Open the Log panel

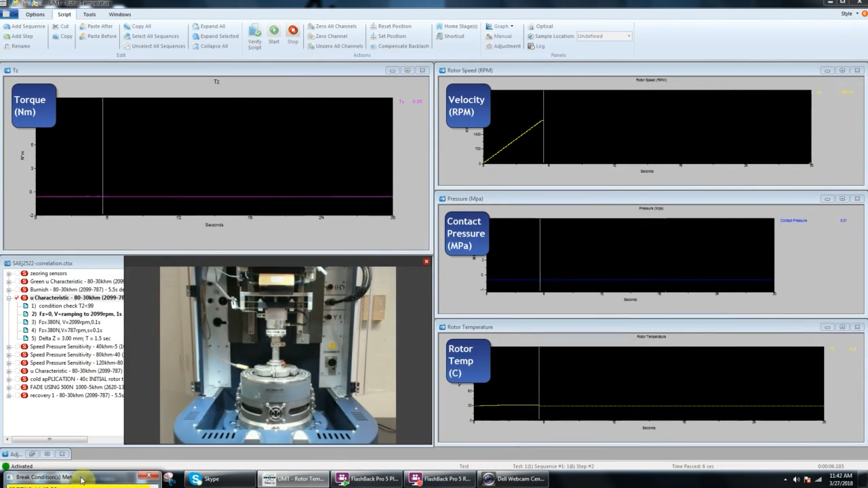pyautogui.click(x=536, y=46)
